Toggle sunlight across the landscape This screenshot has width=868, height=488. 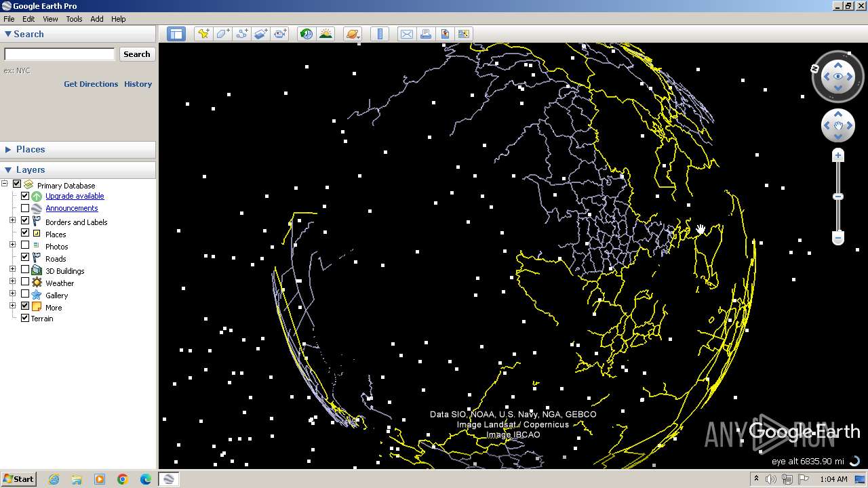326,34
